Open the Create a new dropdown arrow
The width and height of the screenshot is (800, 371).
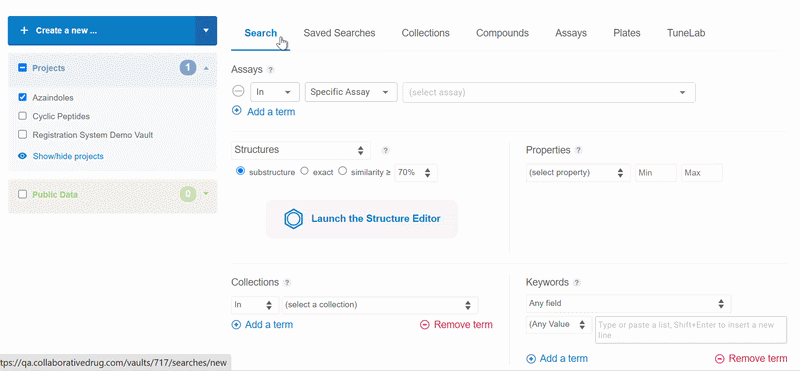pyautogui.click(x=206, y=31)
